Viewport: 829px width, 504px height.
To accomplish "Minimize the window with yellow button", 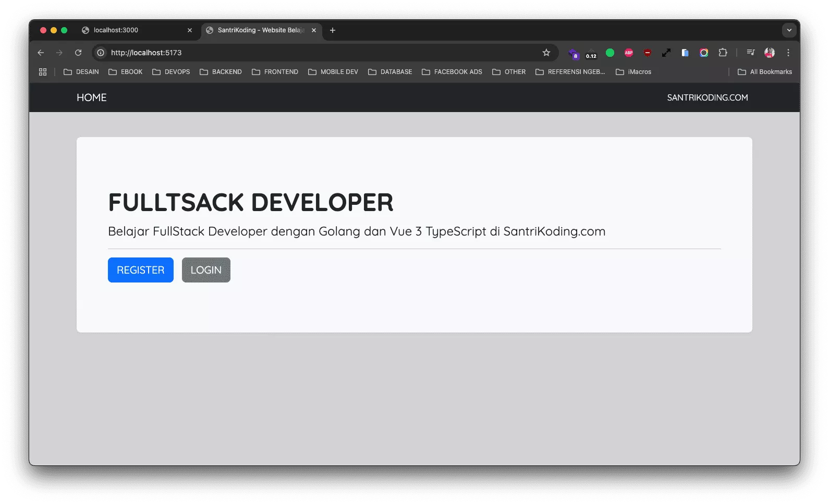I will pos(54,30).
